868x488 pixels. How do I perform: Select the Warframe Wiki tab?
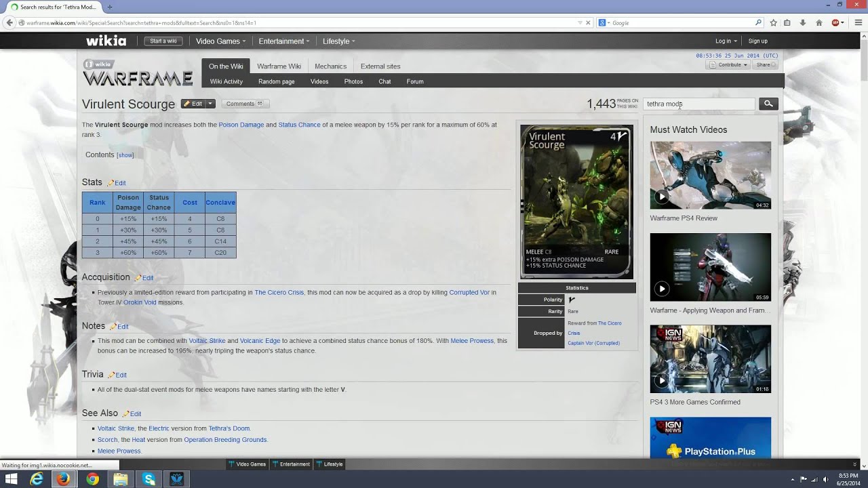click(279, 66)
